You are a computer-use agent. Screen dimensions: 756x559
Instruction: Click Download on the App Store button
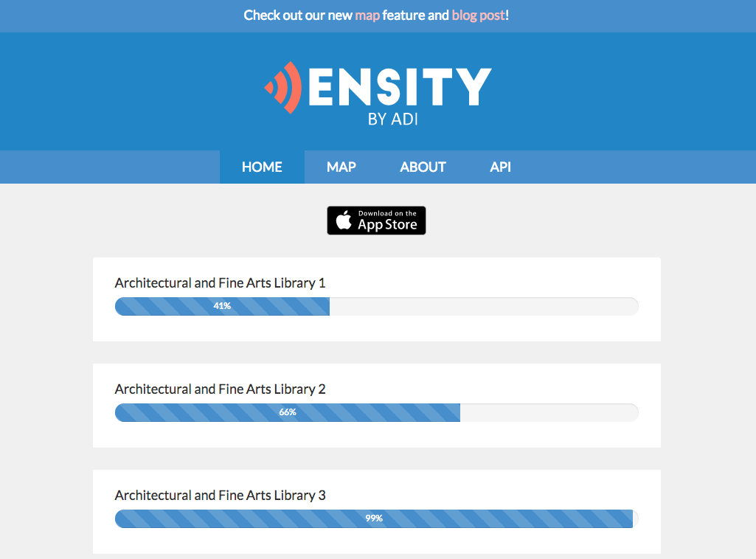pos(376,221)
